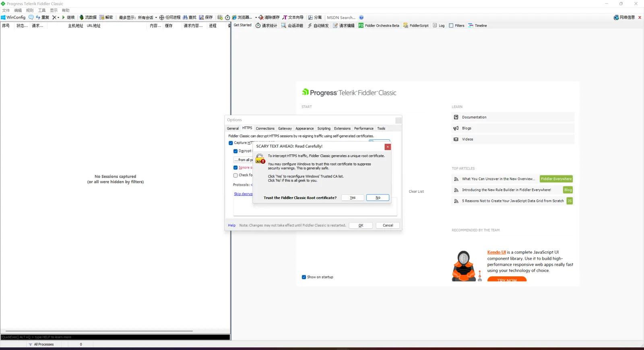Click the WinConfig toolbar button
Image resolution: width=644 pixels, height=350 pixels.
(13, 17)
